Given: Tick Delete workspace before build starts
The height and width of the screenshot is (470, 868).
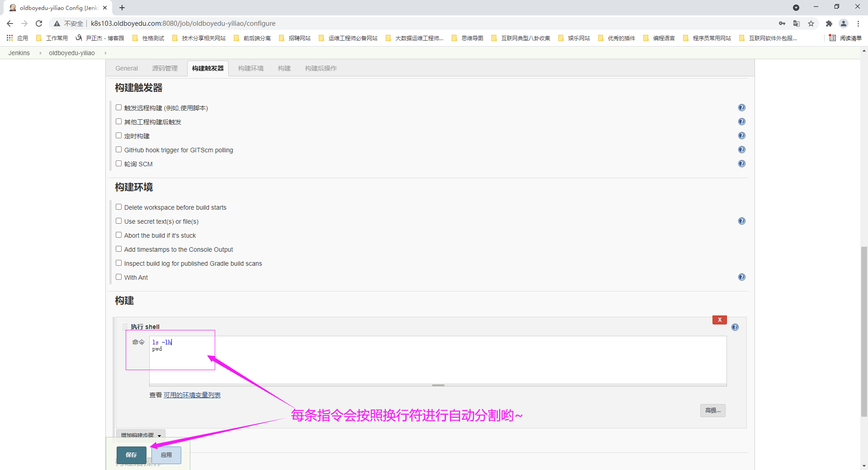Looking at the screenshot, I should pyautogui.click(x=119, y=207).
